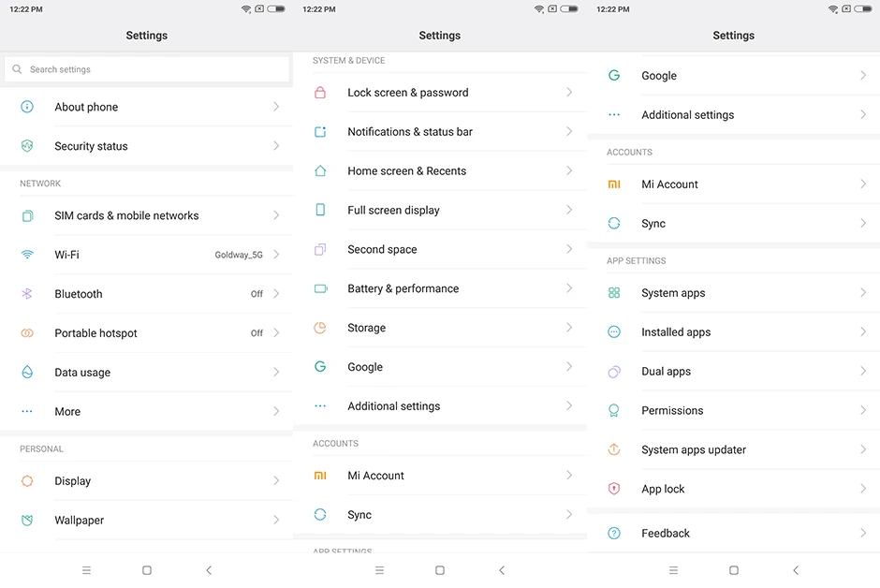Viewport: 880px width, 588px height.
Task: Tap the chevron on Battery & performance row
Action: 569,288
